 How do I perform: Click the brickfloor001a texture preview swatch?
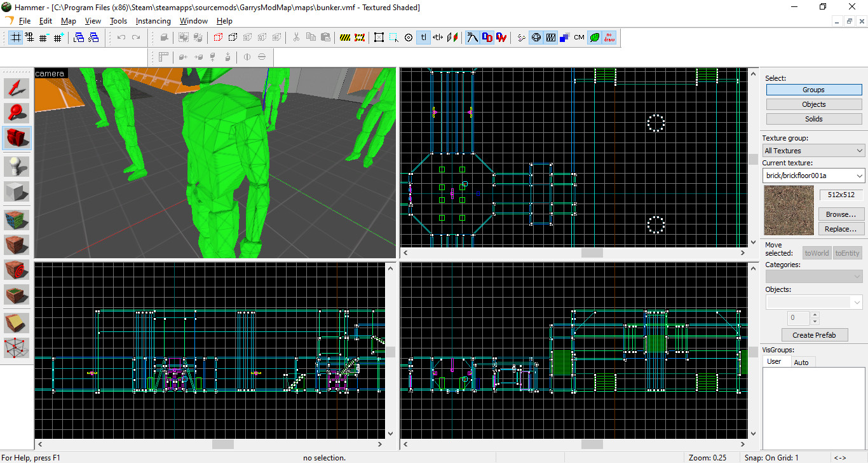pos(789,210)
